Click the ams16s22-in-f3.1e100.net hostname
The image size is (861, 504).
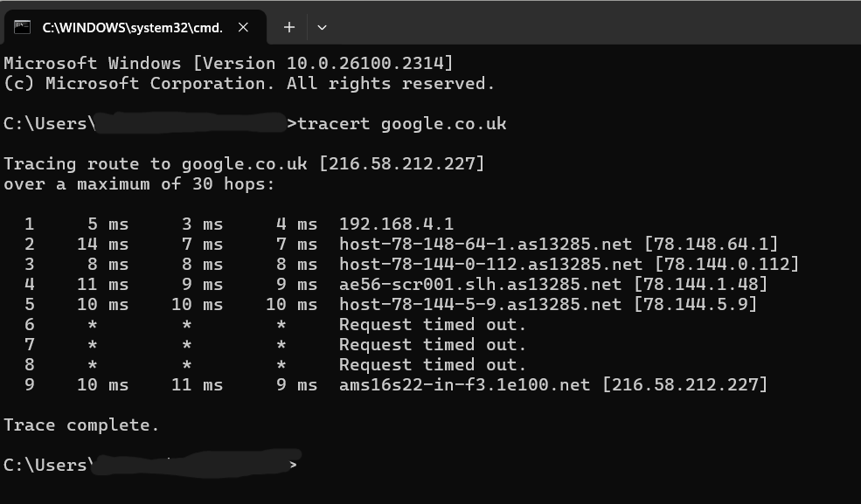tap(469, 384)
